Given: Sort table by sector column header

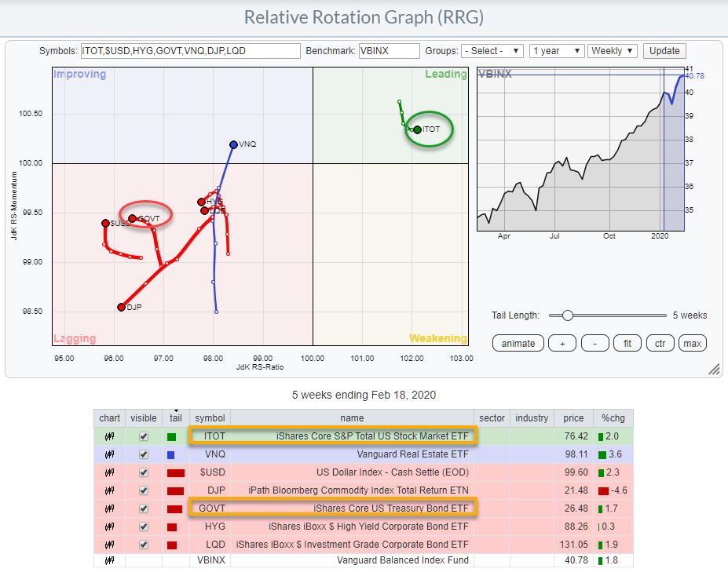Looking at the screenshot, I should pyautogui.click(x=492, y=417).
